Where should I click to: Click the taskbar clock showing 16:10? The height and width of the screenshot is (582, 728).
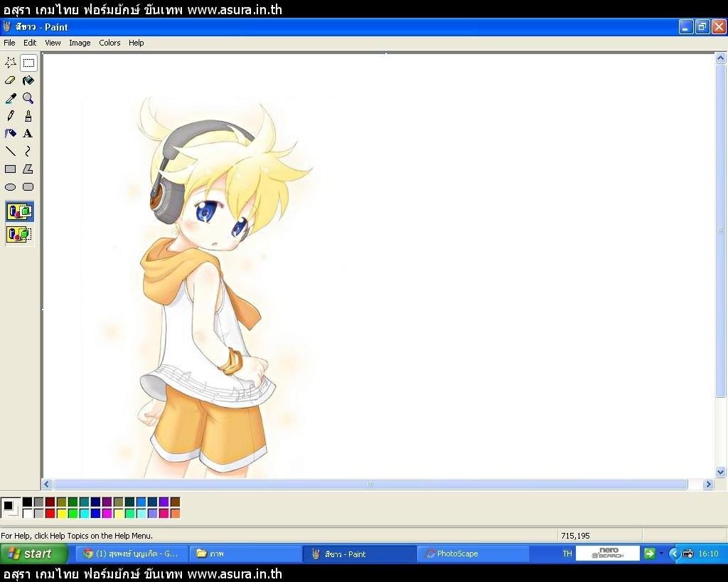point(709,554)
